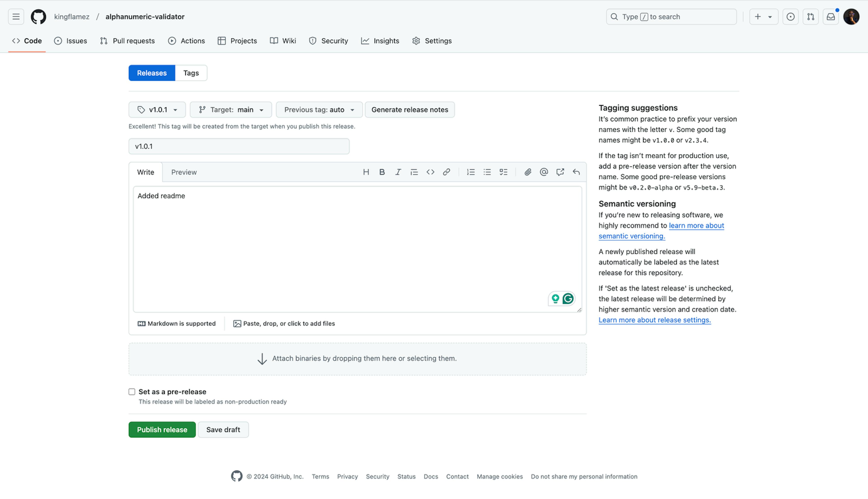868x499 pixels.
Task: Expand the v1.0.1 tag dropdown
Action: pos(157,110)
